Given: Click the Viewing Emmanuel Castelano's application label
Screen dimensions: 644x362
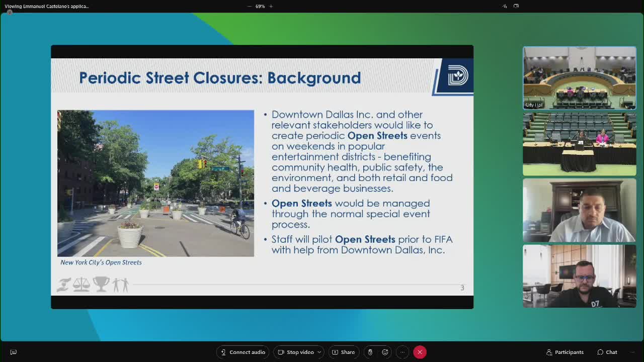Looking at the screenshot, I should pyautogui.click(x=46, y=6).
